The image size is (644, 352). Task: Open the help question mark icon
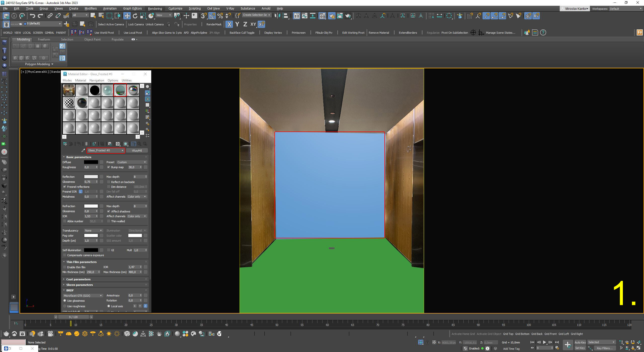[543, 32]
